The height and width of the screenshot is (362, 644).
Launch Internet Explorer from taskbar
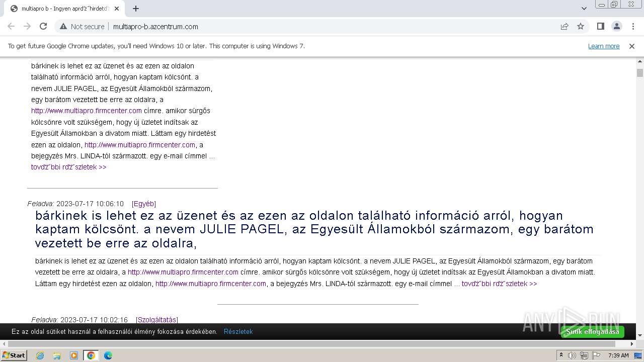tap(40, 355)
